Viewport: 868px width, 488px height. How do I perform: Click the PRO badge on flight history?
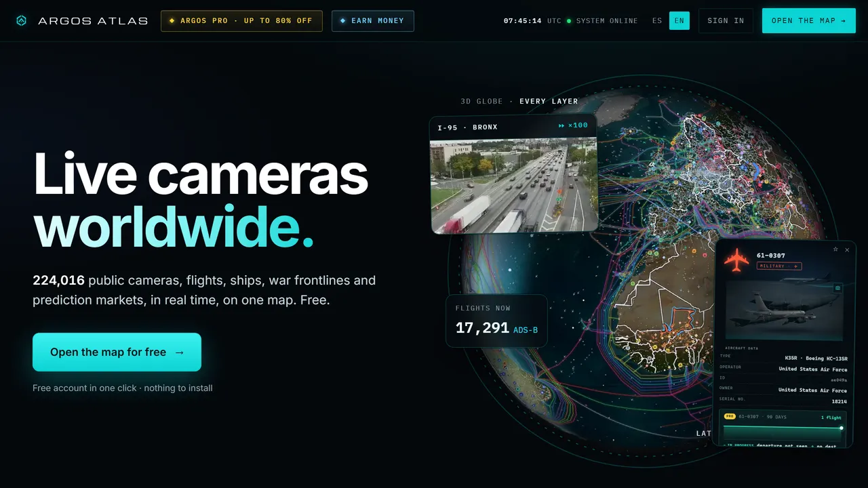[730, 417]
